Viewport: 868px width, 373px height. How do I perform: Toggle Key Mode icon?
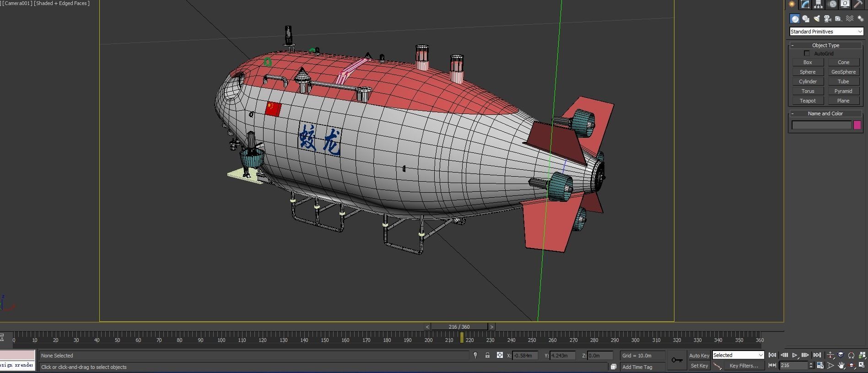pos(772,365)
